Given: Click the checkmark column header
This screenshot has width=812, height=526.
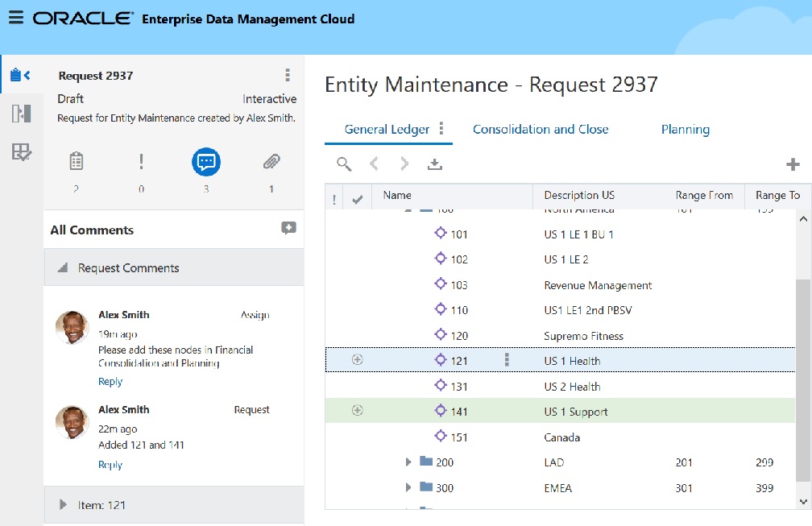Looking at the screenshot, I should (358, 199).
